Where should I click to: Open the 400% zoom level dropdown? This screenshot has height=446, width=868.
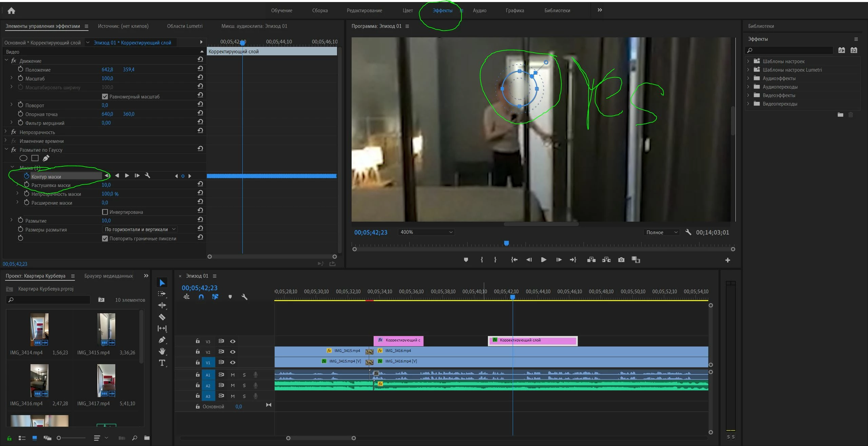pyautogui.click(x=426, y=232)
